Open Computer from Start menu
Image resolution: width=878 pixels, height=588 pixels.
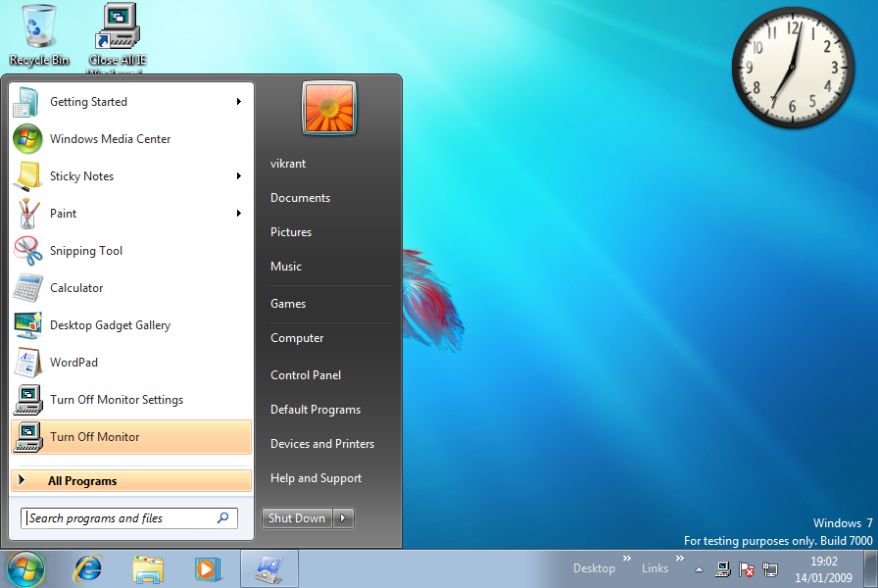297,338
